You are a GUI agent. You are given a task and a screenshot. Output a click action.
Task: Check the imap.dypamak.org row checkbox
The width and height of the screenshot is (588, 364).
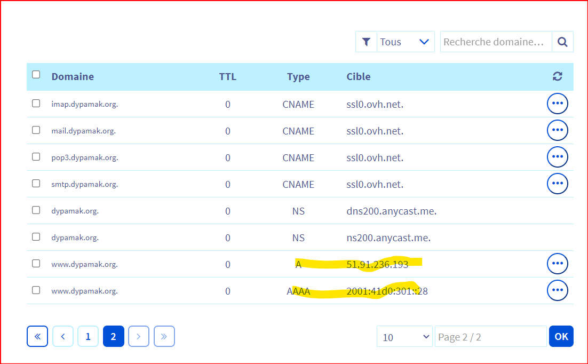tap(36, 104)
